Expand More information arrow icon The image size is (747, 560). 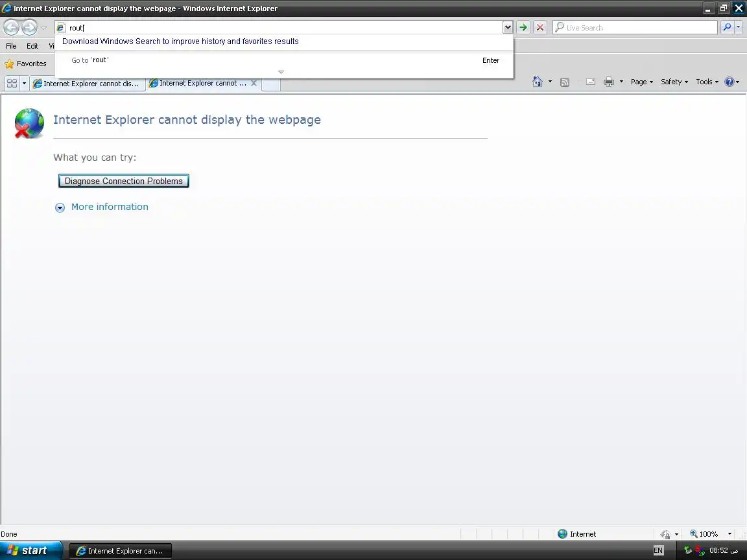pos(60,207)
